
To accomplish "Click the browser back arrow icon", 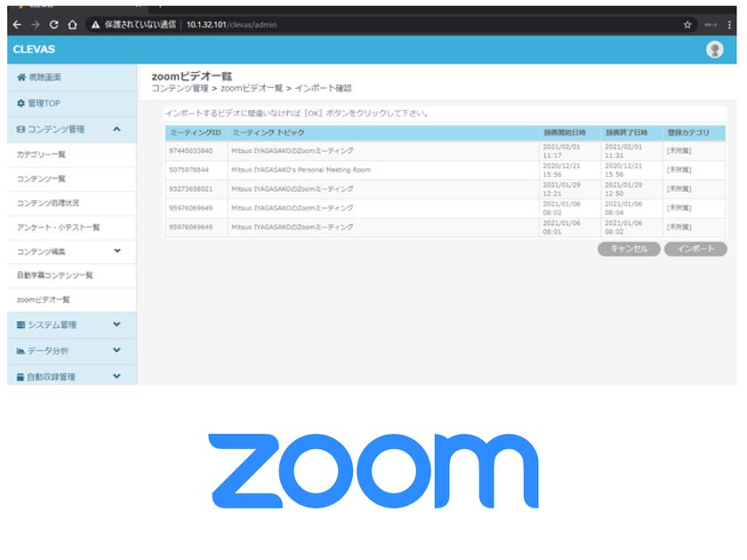I will tap(17, 24).
